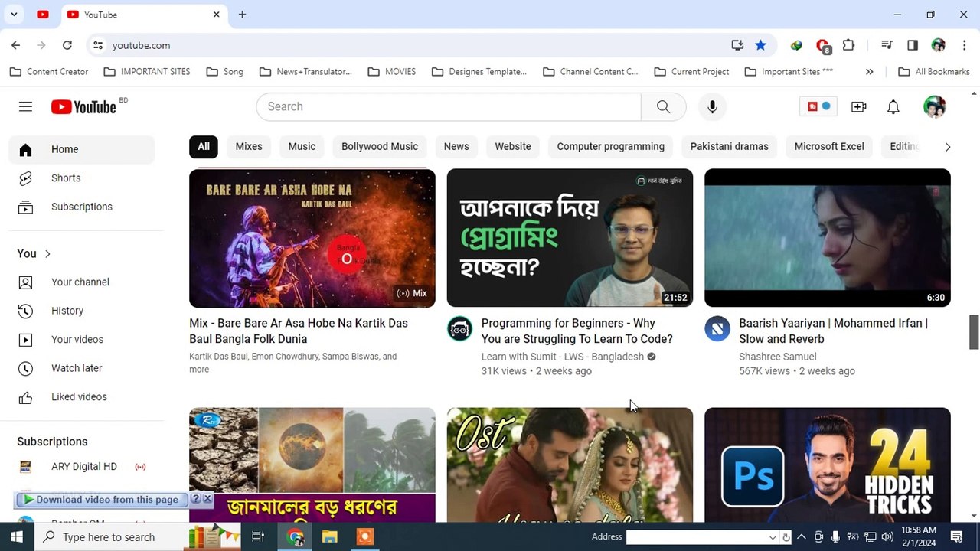
Task: Click Download video from this page
Action: (x=102, y=499)
